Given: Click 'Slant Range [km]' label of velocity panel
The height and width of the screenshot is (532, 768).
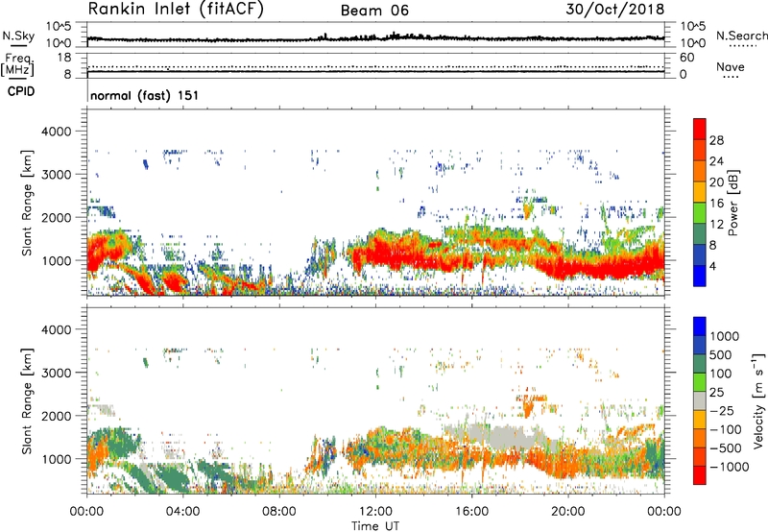Looking at the screenshot, I should [27, 400].
